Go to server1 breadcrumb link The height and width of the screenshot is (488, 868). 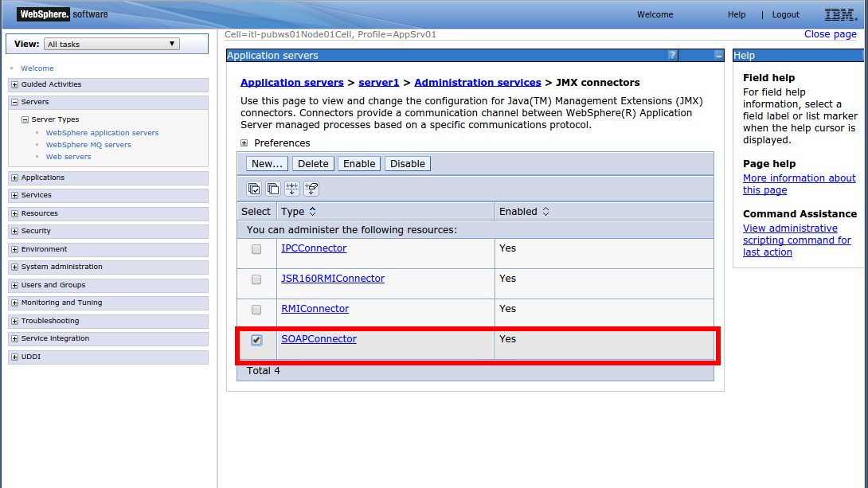click(x=378, y=83)
